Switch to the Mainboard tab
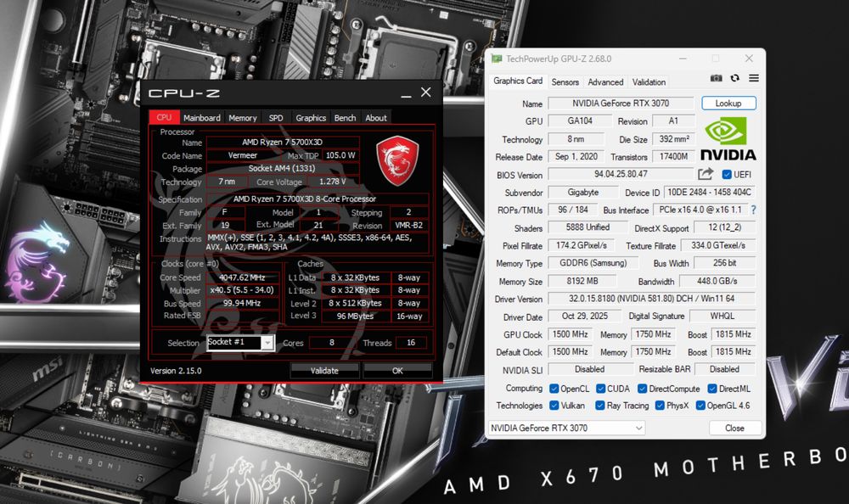This screenshot has height=504, width=849. point(201,117)
